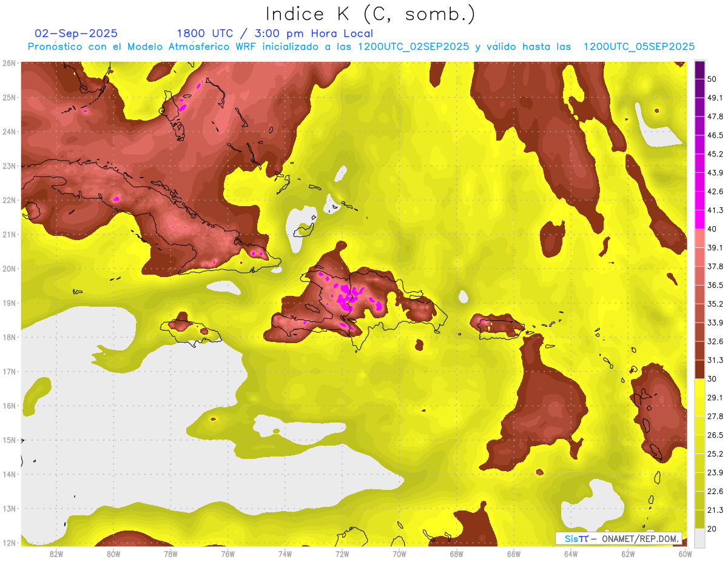Click the 26N latitude axis label

[9, 62]
